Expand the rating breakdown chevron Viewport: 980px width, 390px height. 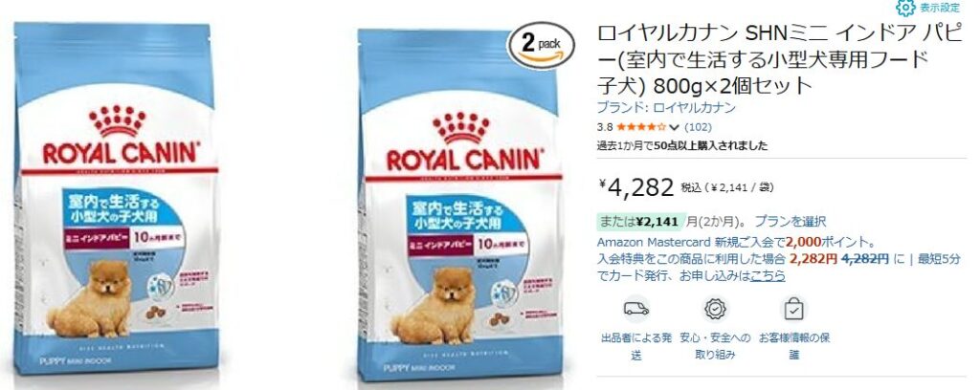click(674, 127)
